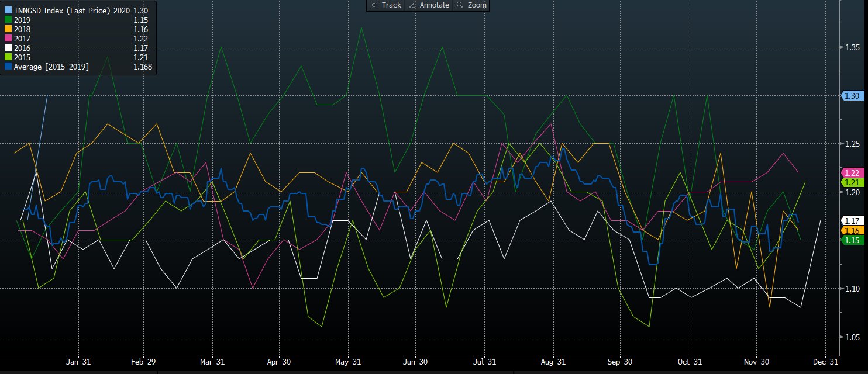Viewport: 868px width, 374px height.
Task: Click the Oct-31 date axis label
Action: tap(690, 362)
